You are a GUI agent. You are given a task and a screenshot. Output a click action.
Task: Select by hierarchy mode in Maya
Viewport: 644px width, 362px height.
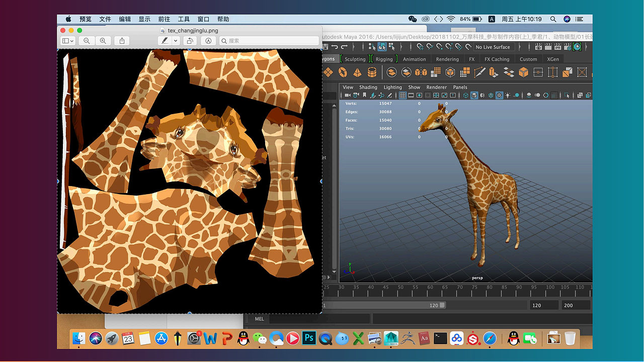372,47
